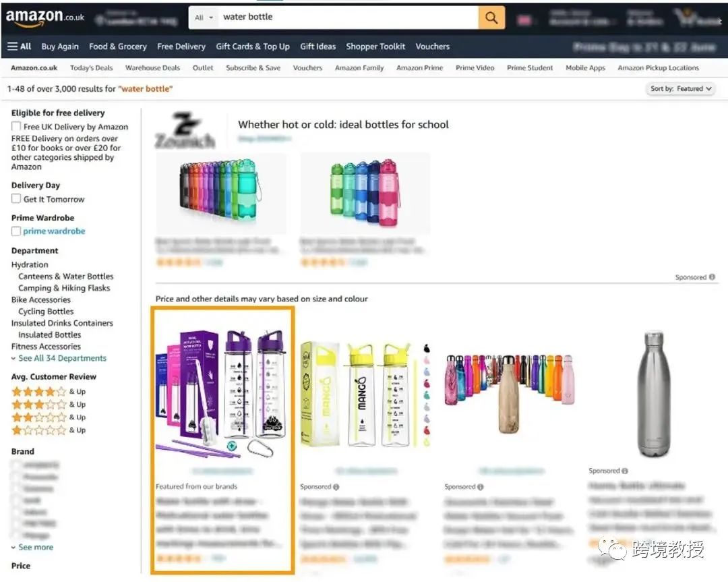Open Canteens & Water Bottles department link
Image resolution: width=728 pixels, height=582 pixels.
pos(66,277)
